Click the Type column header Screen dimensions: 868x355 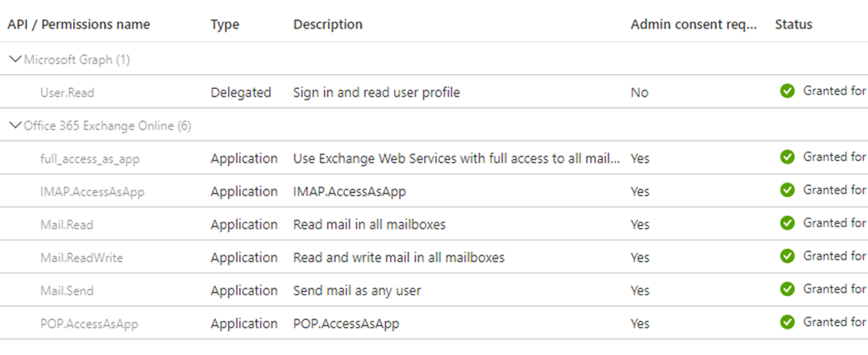tap(225, 25)
